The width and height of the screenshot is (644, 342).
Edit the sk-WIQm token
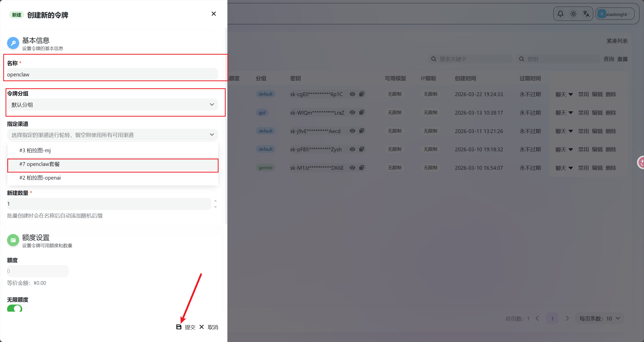597,113
